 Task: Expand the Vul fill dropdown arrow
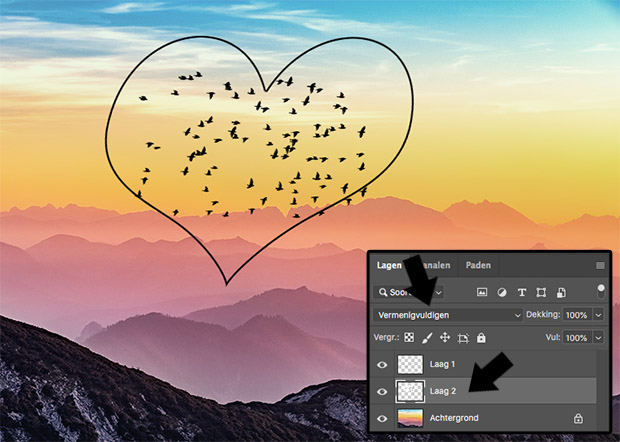click(x=598, y=338)
